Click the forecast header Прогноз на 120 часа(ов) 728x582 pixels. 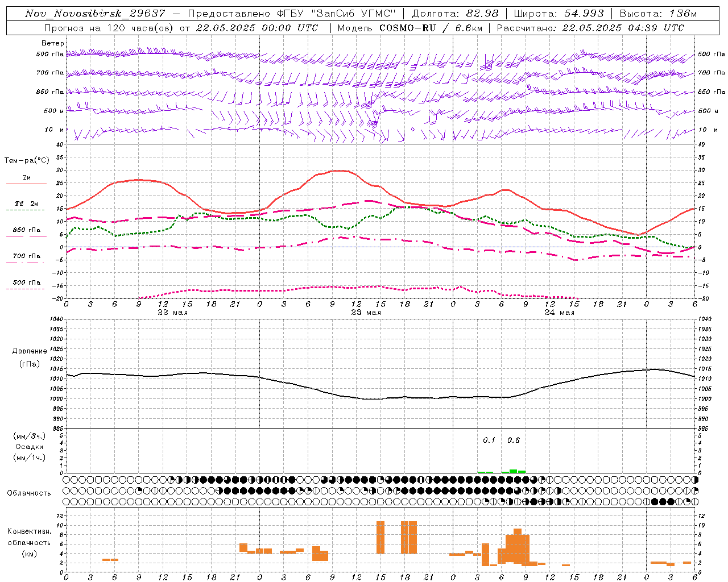(108, 28)
